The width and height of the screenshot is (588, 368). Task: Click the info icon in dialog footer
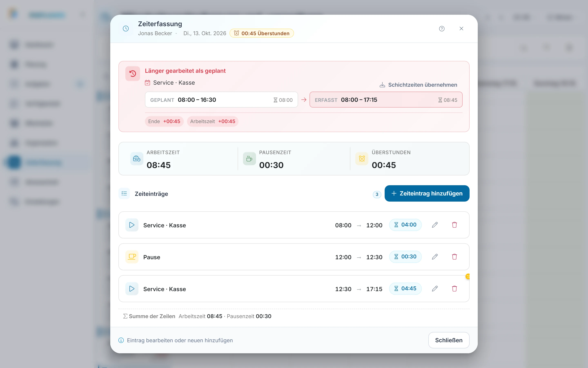[x=121, y=340]
